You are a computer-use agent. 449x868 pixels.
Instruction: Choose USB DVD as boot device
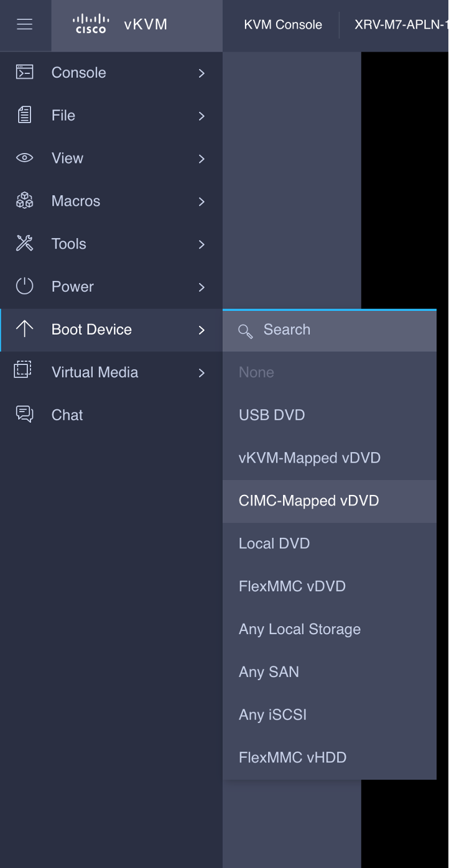(x=330, y=415)
